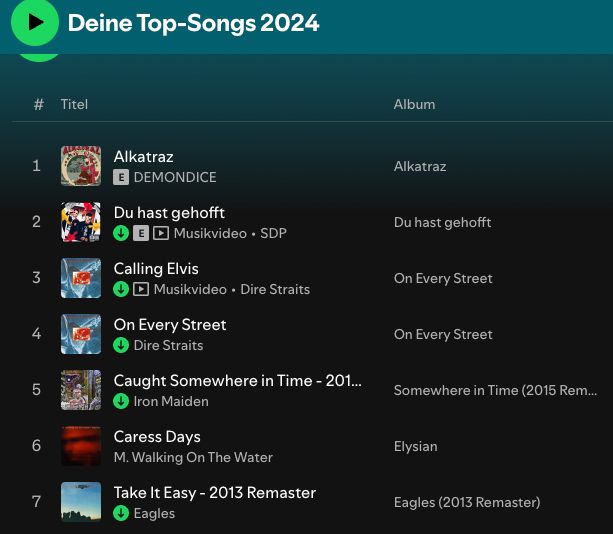Screen dimensions: 613x534
Task: Click the Musikvideo label on Du hast gehofft
Action: coord(210,233)
